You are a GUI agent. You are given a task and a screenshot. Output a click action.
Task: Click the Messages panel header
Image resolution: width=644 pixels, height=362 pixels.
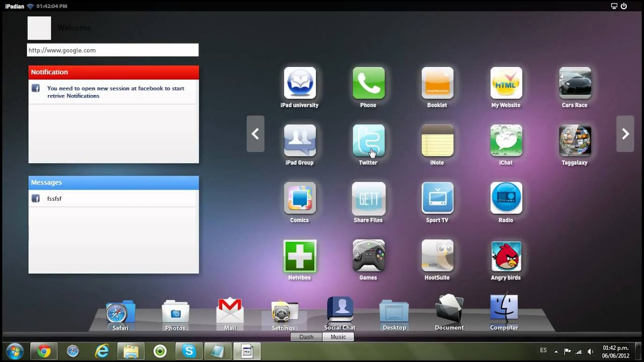point(114,183)
